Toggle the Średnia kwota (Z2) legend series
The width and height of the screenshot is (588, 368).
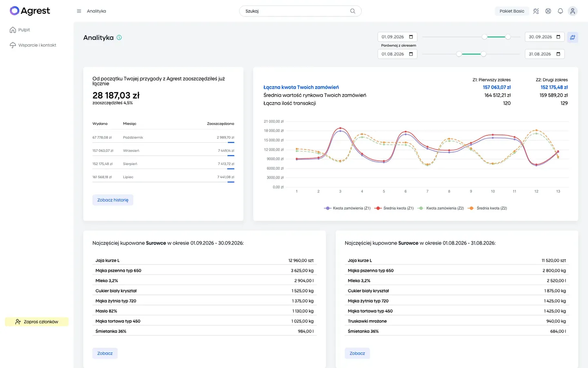point(488,208)
